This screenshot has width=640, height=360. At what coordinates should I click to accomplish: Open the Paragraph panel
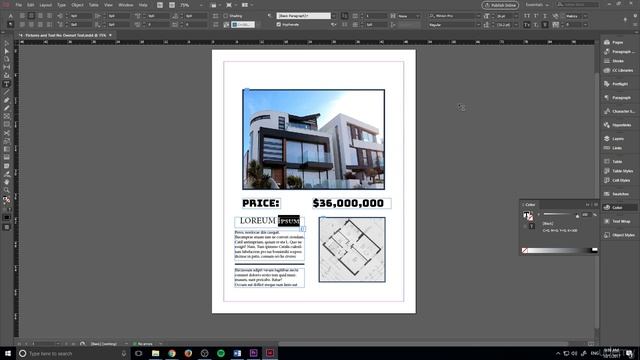click(618, 98)
